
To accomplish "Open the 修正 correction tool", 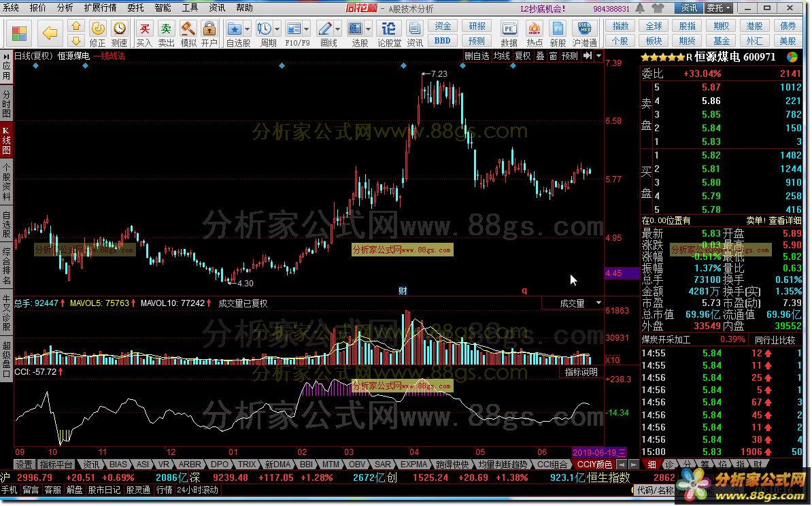I will (97, 33).
